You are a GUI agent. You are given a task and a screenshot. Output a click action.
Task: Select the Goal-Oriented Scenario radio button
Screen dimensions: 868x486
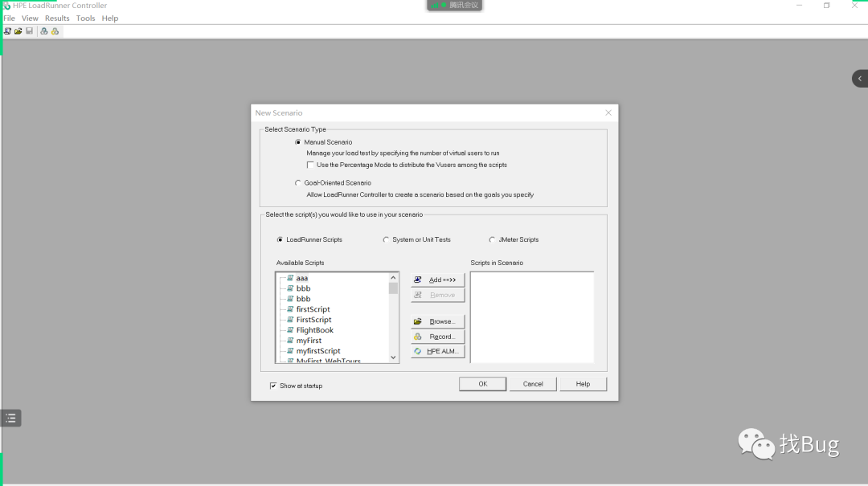[x=298, y=182]
